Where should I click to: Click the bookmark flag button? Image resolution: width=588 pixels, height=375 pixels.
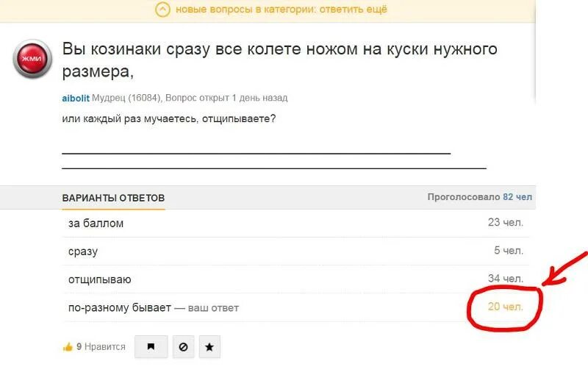click(151, 346)
